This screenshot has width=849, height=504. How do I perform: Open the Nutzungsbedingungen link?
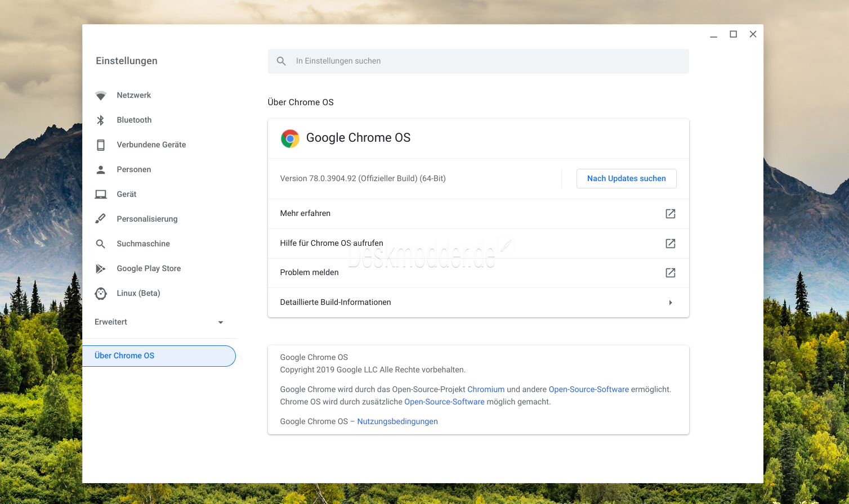point(397,421)
